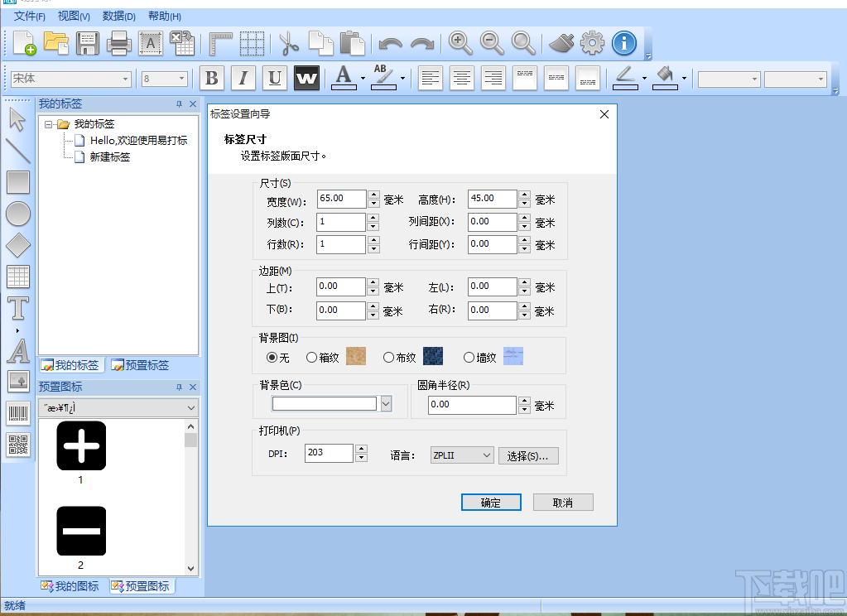Select the table tool
847x616 pixels.
(x=18, y=277)
